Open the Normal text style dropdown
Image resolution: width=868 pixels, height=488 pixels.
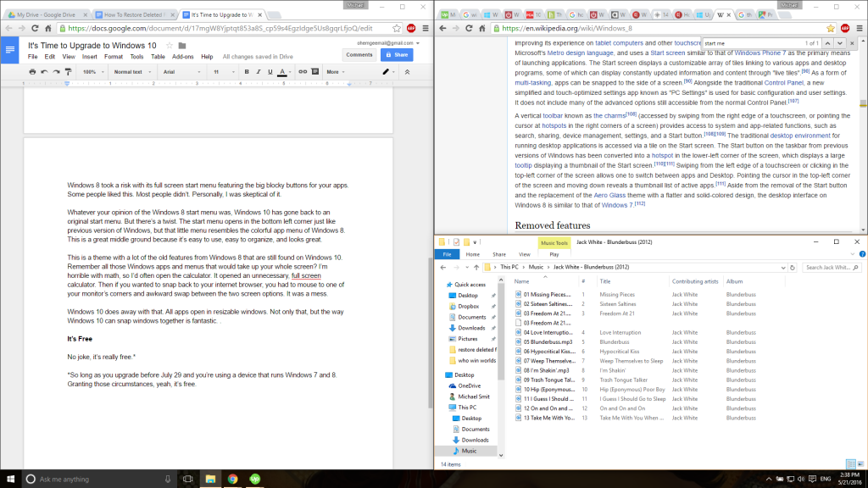click(x=131, y=72)
